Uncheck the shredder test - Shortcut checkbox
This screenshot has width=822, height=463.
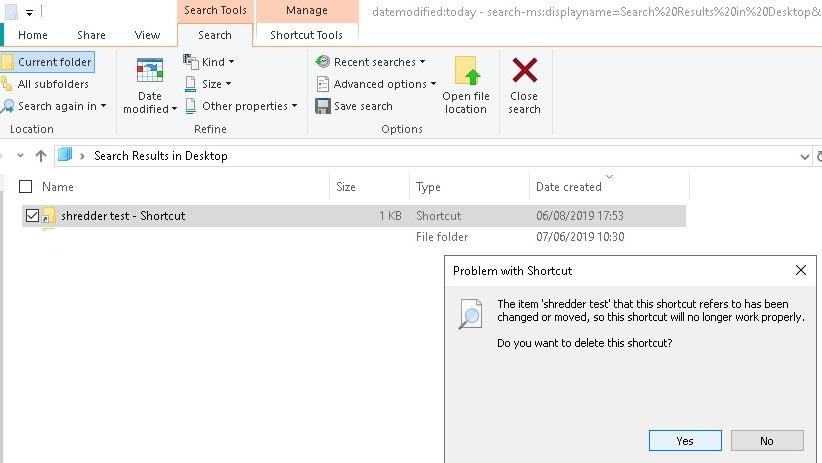33,216
